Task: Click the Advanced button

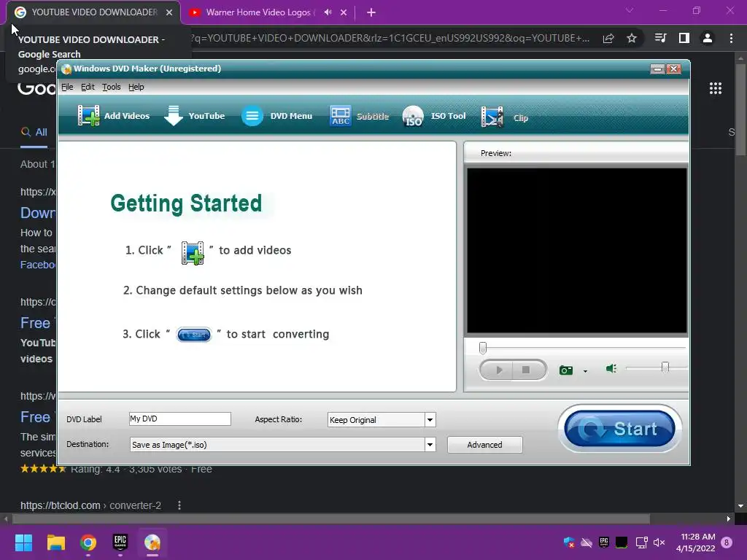Action: click(x=484, y=444)
